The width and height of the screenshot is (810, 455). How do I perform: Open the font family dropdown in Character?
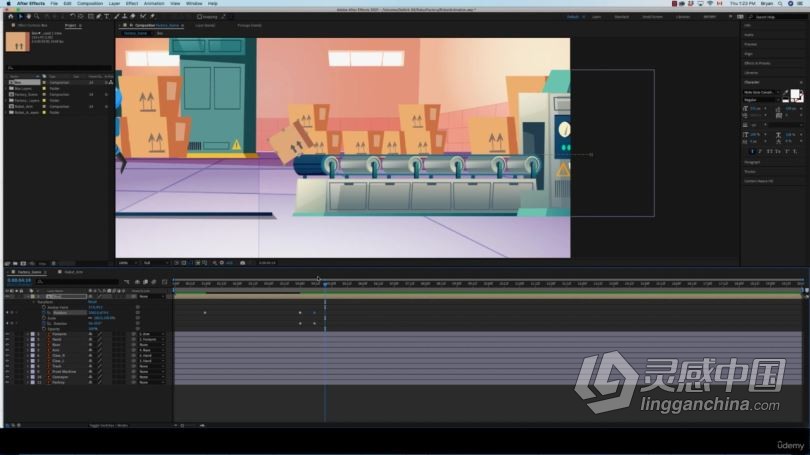[761, 92]
